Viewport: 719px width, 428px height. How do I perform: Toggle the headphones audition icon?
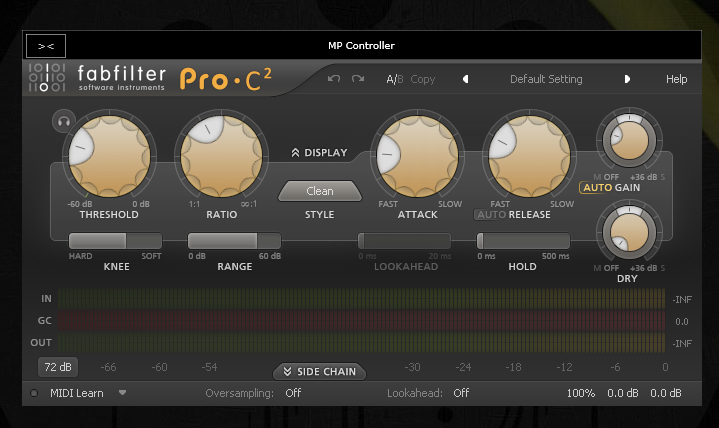pos(64,121)
